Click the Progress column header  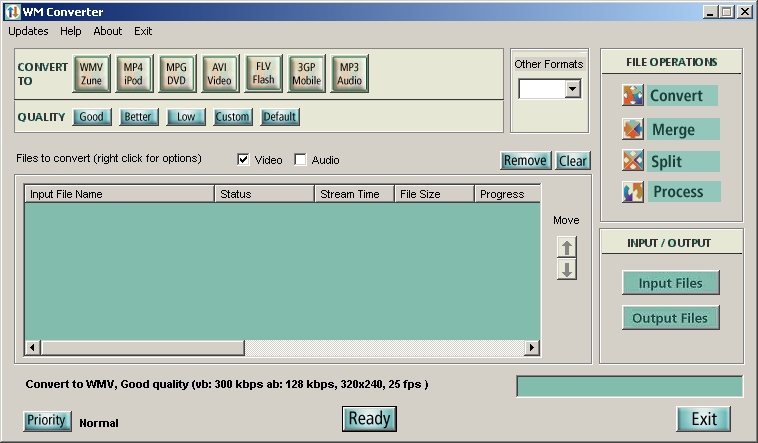pyautogui.click(x=508, y=194)
